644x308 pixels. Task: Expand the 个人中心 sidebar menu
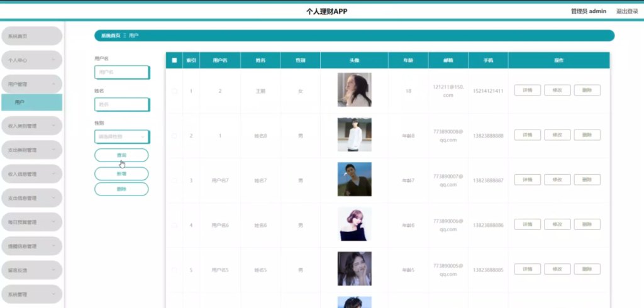click(x=31, y=60)
